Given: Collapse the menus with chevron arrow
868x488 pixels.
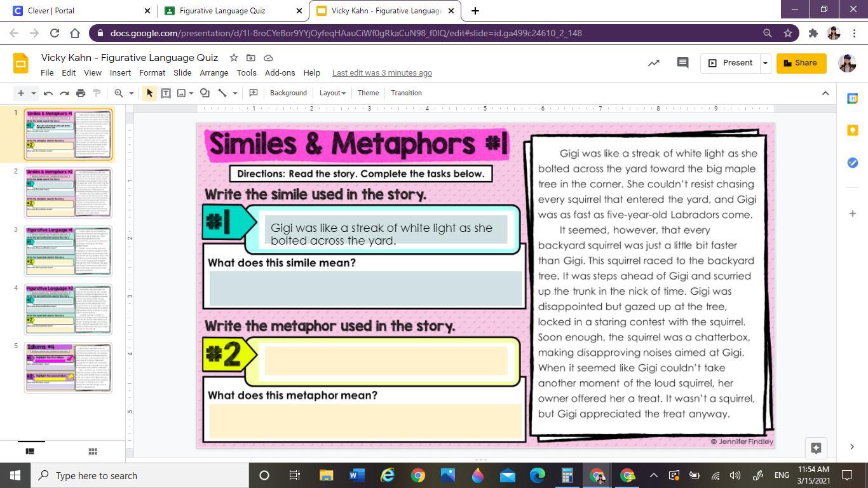Looking at the screenshot, I should 825,93.
